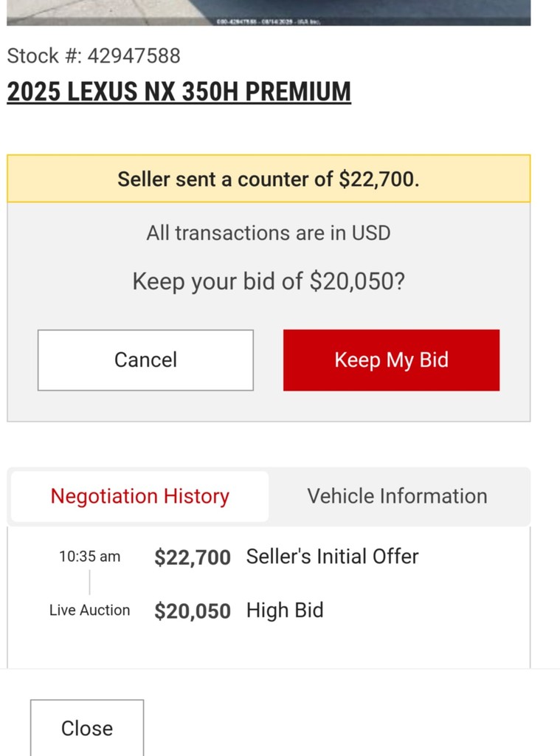Select the Negotiation History tab
Screen dimensions: 560x756
140,496
